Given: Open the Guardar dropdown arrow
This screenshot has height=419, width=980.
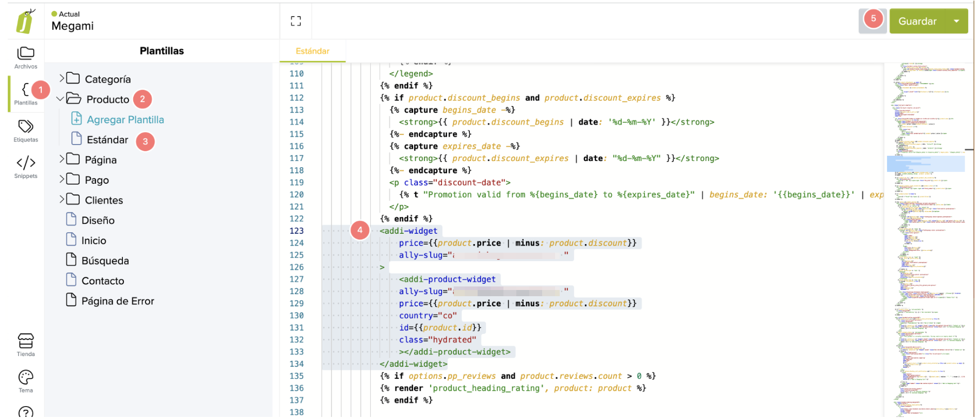Looking at the screenshot, I should pyautogui.click(x=956, y=21).
